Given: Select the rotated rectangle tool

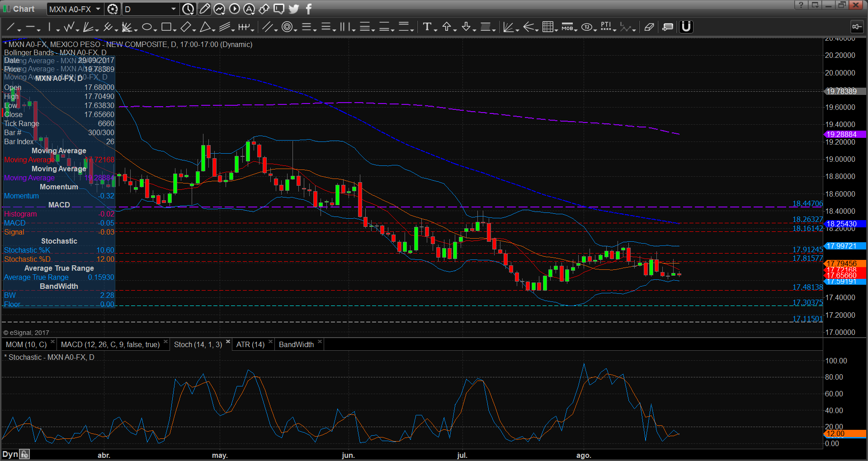Looking at the screenshot, I should 185,27.
